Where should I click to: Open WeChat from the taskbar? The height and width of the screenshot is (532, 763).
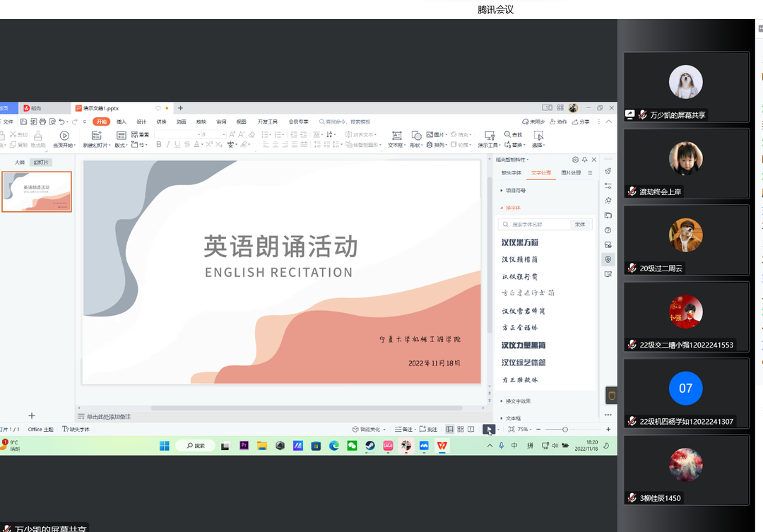tap(352, 446)
